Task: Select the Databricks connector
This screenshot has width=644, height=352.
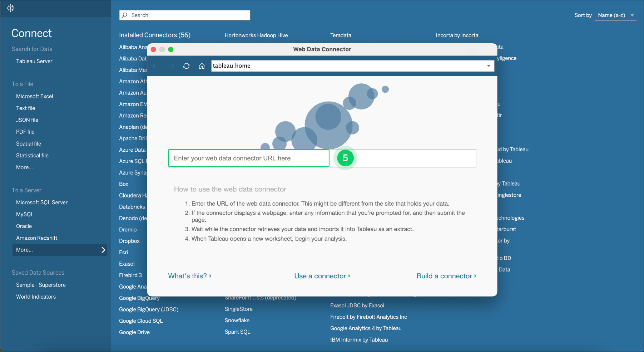Action: click(x=132, y=207)
